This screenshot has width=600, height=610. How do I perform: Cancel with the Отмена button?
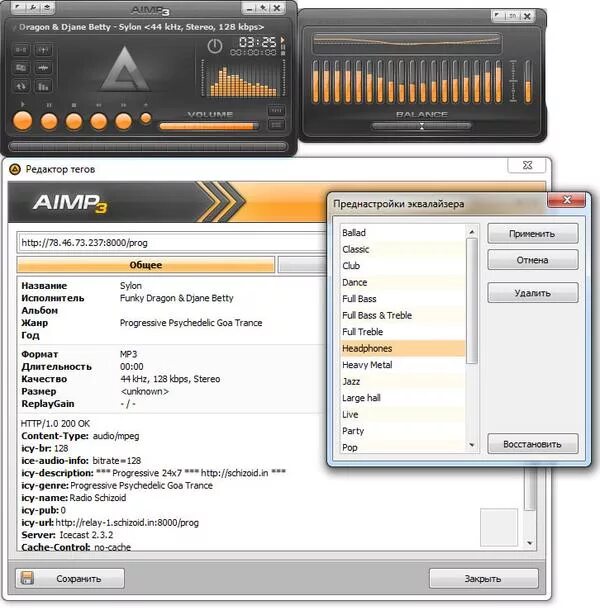point(533,259)
